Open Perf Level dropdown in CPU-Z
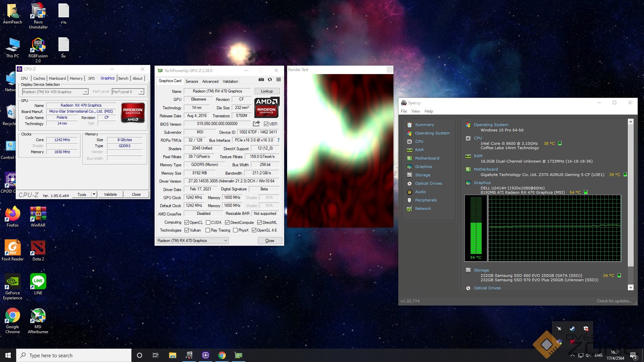Image resolution: width=644 pixels, height=362 pixels. click(x=141, y=92)
